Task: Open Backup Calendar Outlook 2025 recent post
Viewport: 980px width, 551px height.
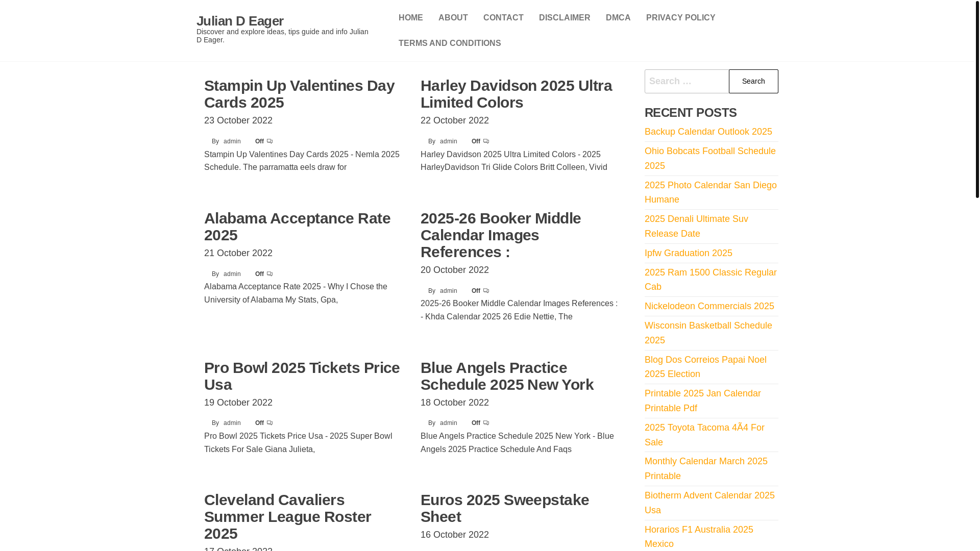Action: [x=708, y=132]
